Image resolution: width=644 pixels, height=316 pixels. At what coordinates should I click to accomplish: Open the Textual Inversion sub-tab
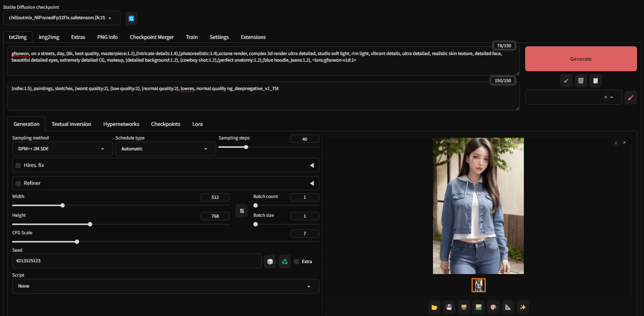pyautogui.click(x=72, y=124)
